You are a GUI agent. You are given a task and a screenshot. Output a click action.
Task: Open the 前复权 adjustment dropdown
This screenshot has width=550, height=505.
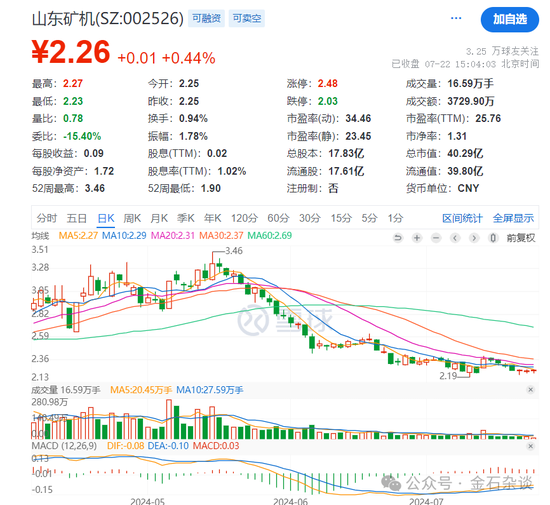[521, 238]
